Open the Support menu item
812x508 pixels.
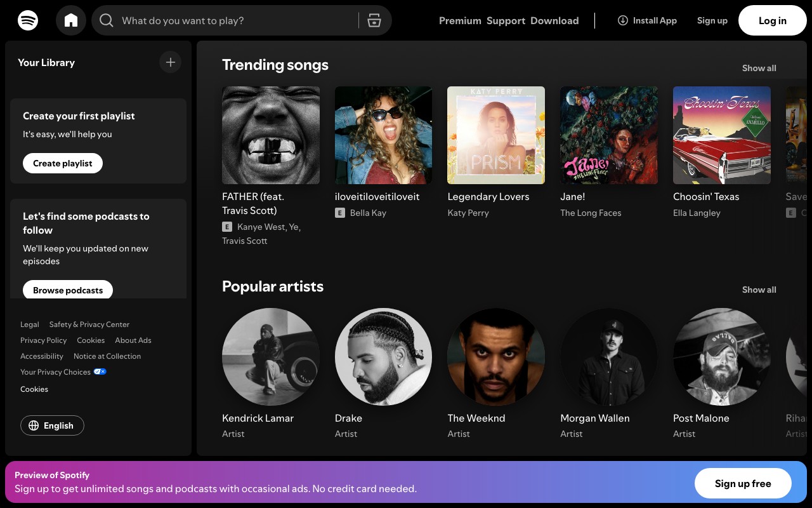pos(506,20)
